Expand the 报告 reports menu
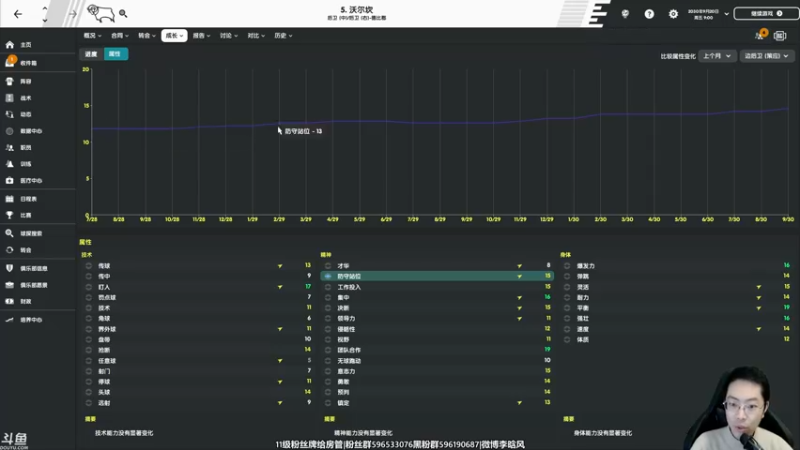Viewport: 800px width, 450px height. pos(202,36)
